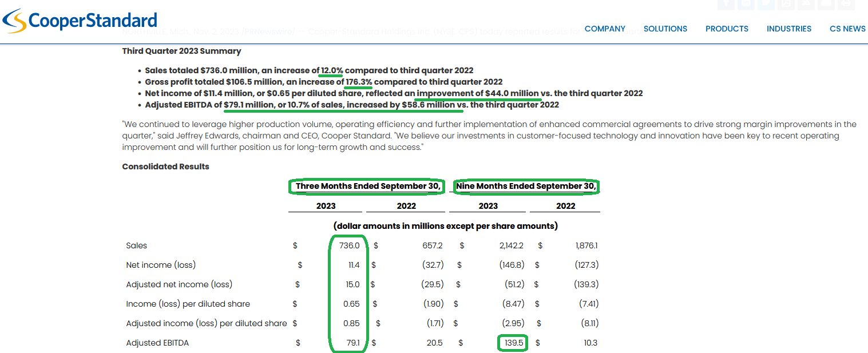Click the (139.3) Adjusted net income cell
Screen dimensions: 868x353
(586, 284)
